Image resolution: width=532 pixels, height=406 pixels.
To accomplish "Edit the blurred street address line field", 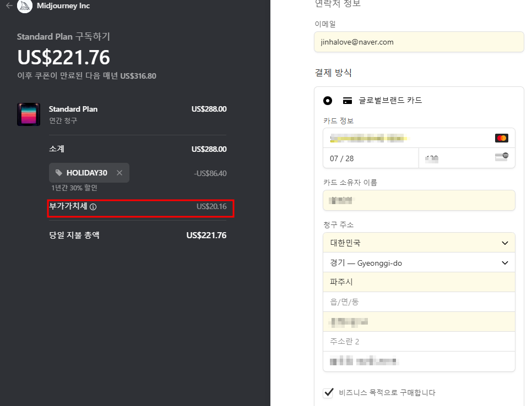I will [x=419, y=322].
